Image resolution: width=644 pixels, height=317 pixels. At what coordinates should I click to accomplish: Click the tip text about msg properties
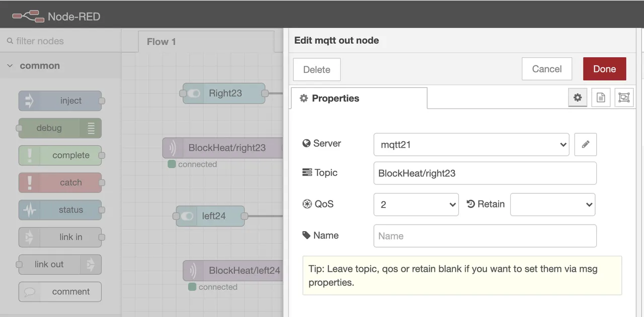pos(453,275)
